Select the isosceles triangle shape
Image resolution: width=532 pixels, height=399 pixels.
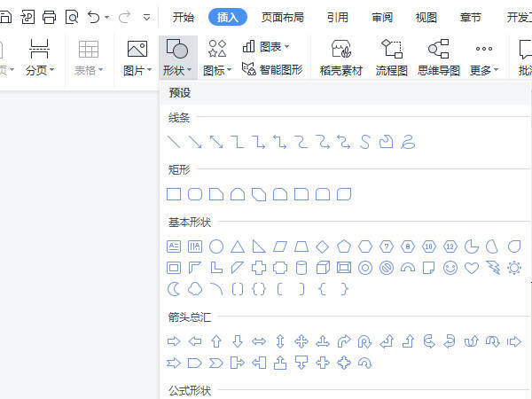point(238,246)
